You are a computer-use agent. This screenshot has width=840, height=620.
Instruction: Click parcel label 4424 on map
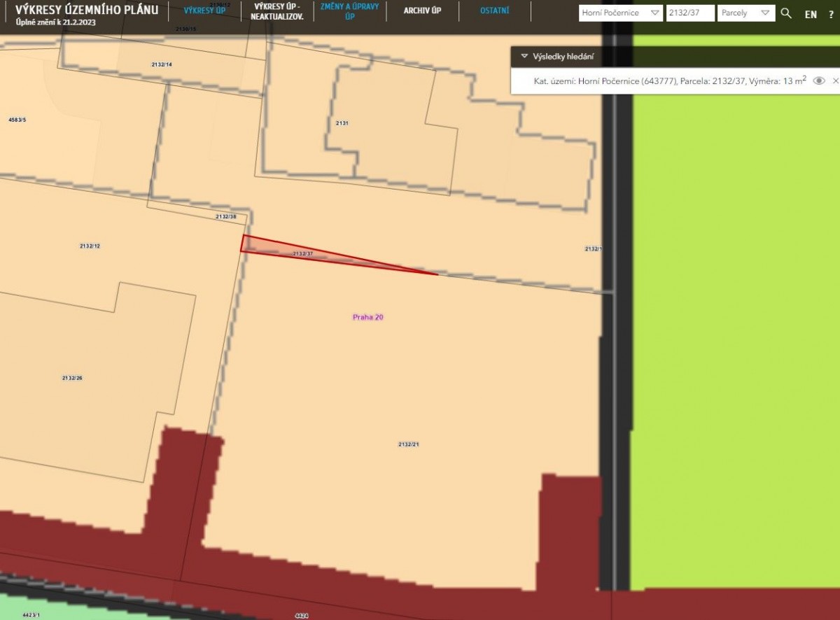(302, 616)
